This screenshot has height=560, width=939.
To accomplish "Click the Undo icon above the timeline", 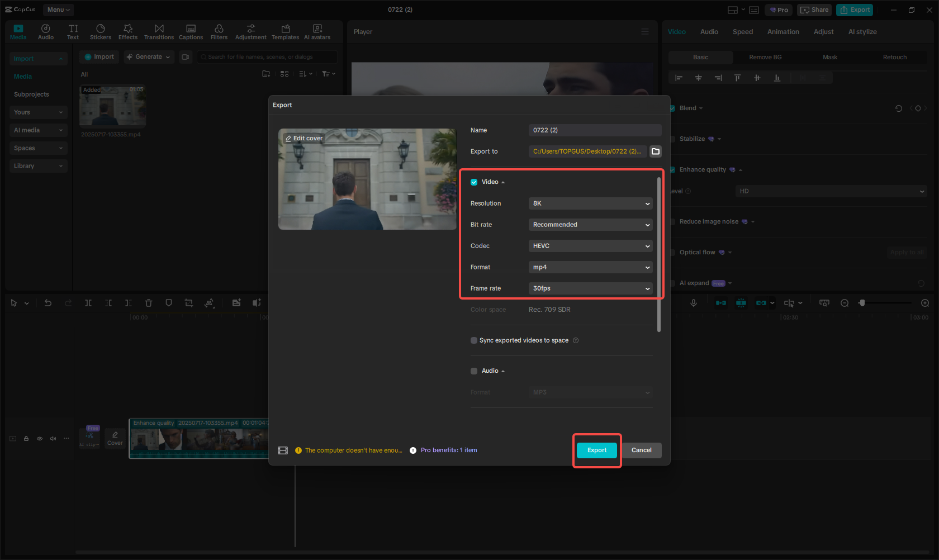I will pos(48,302).
